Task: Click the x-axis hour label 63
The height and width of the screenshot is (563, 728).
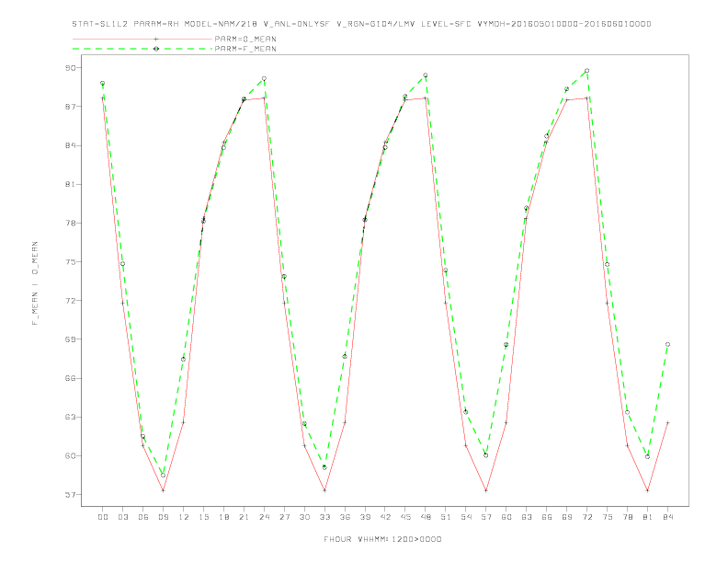Action: 527,517
